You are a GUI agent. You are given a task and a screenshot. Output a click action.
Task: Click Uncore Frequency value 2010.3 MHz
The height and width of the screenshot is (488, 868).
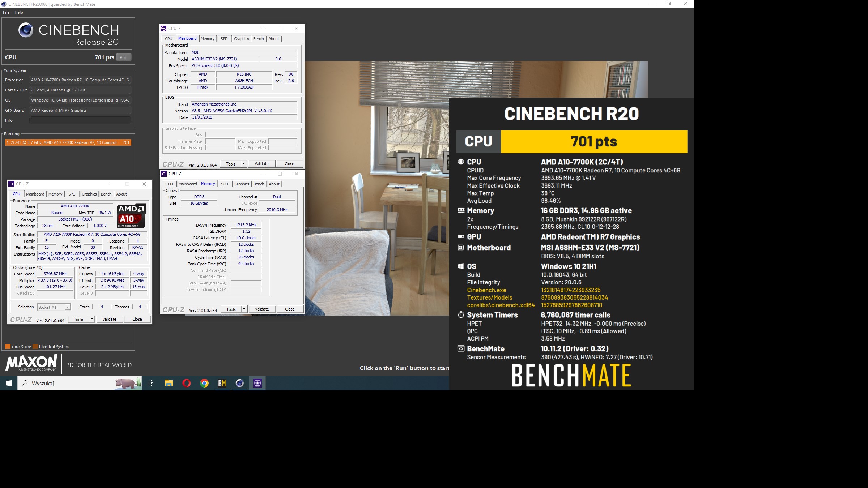tap(277, 210)
